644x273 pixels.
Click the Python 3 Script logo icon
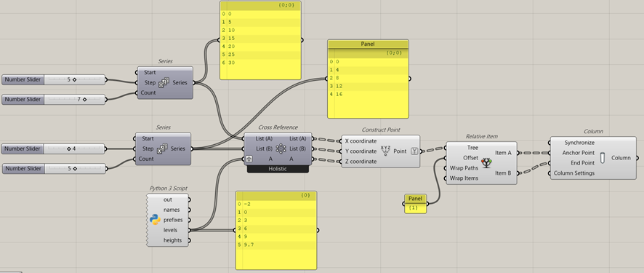[x=156, y=220]
